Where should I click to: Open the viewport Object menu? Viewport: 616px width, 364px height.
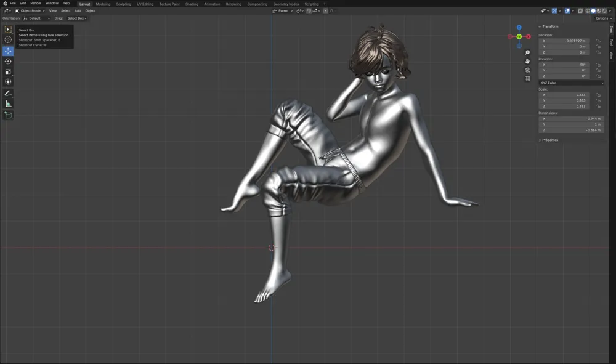91,11
